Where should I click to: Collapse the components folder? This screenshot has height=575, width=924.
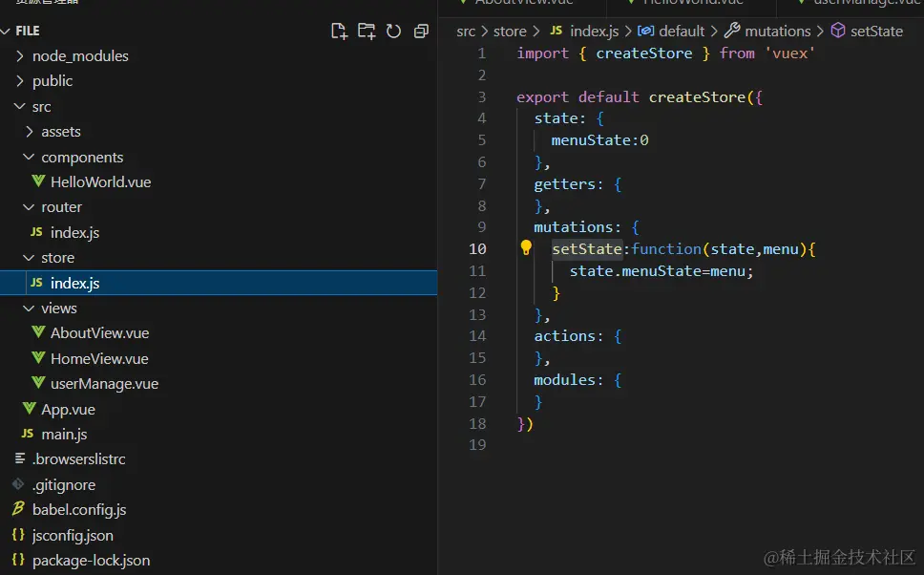29,157
